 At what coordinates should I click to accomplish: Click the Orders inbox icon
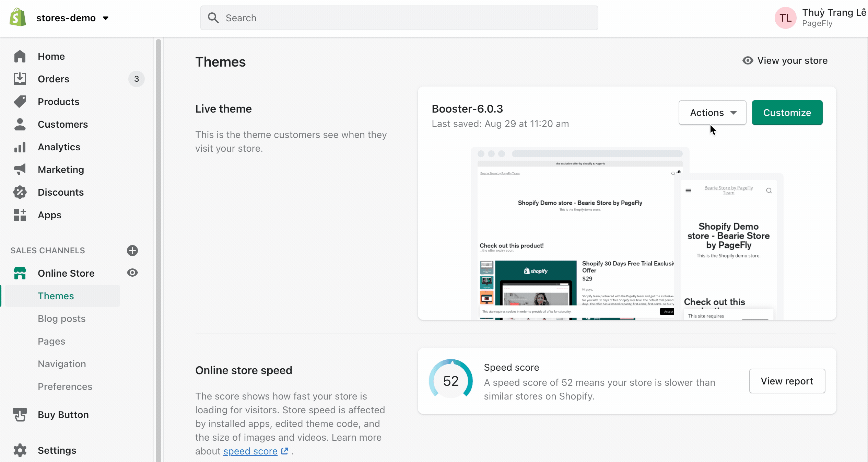20,79
